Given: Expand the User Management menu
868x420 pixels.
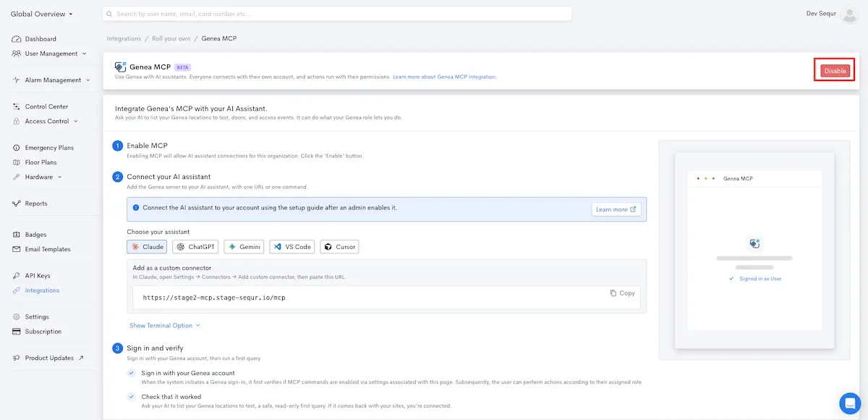Looking at the screenshot, I should click(50, 54).
